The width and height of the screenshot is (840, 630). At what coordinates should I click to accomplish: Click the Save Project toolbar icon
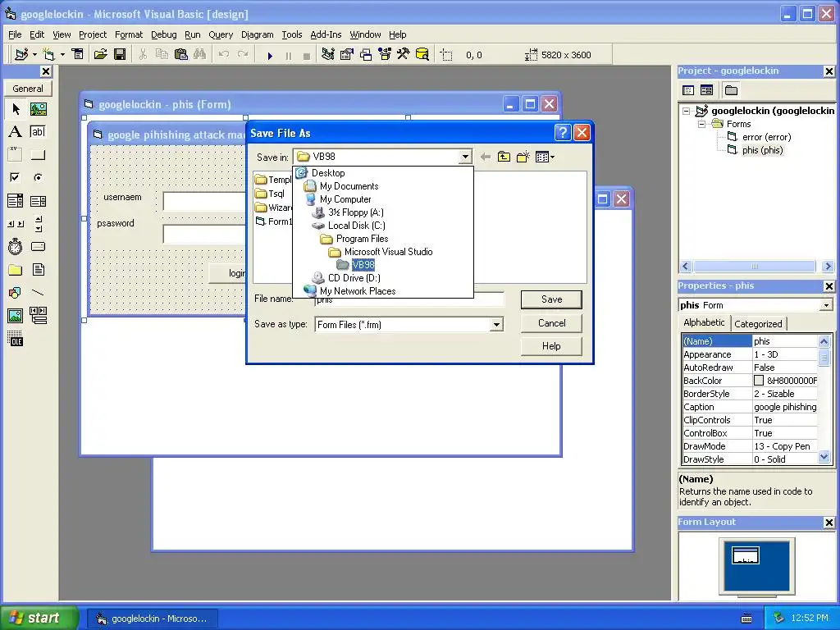point(120,54)
